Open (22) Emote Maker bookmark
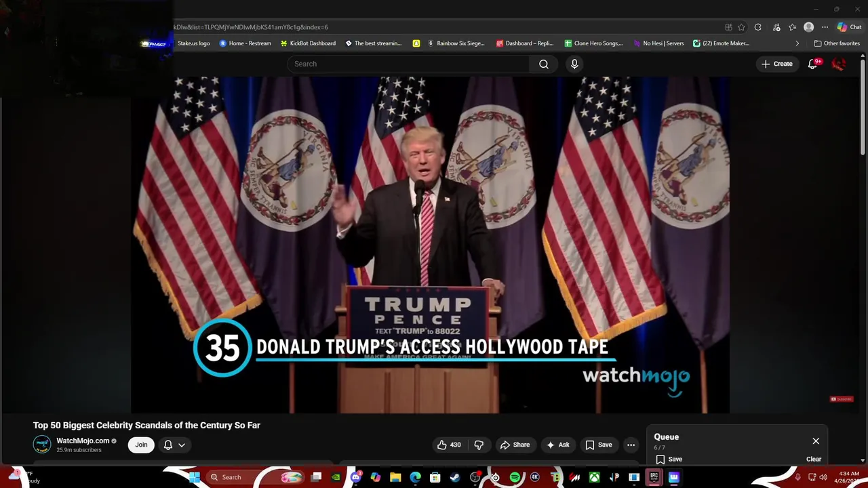The image size is (868, 488). 721,43
